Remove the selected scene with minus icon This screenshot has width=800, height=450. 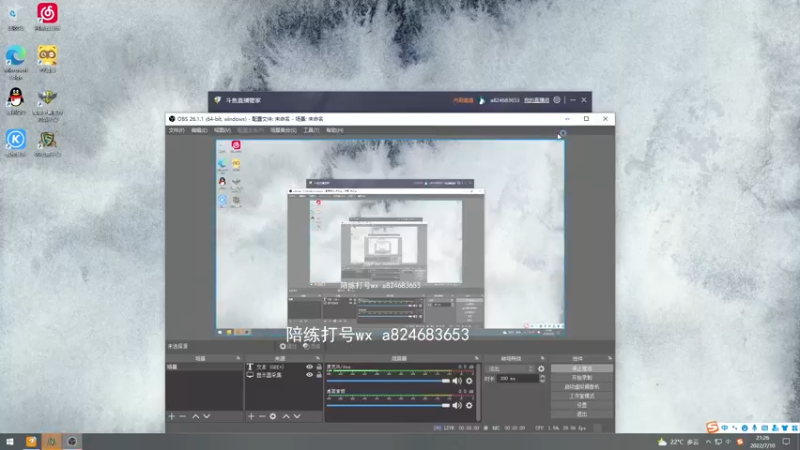(x=182, y=416)
